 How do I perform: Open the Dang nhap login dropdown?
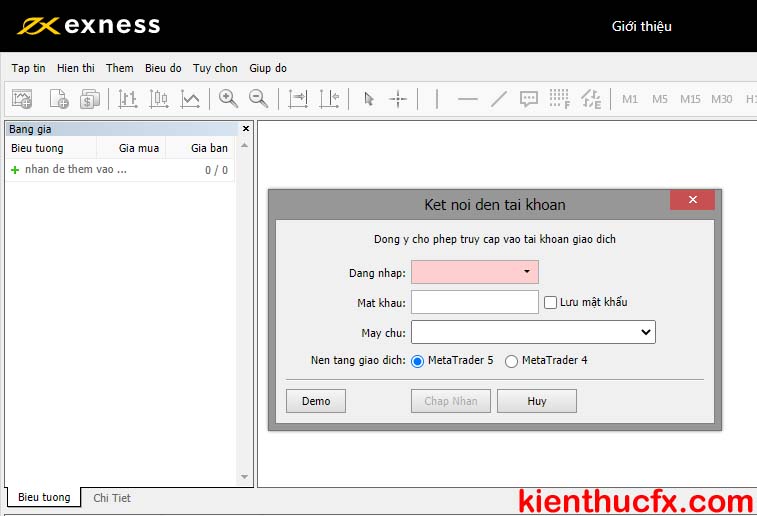(x=526, y=272)
